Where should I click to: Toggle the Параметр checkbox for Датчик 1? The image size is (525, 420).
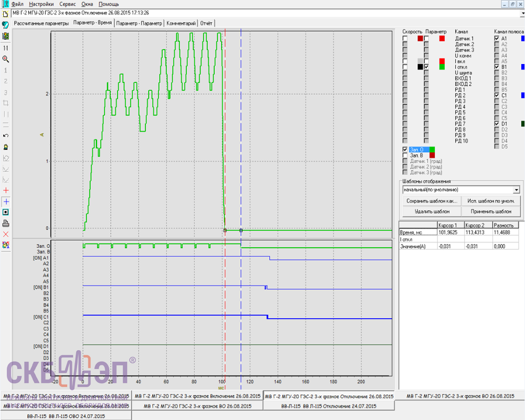pyautogui.click(x=426, y=38)
